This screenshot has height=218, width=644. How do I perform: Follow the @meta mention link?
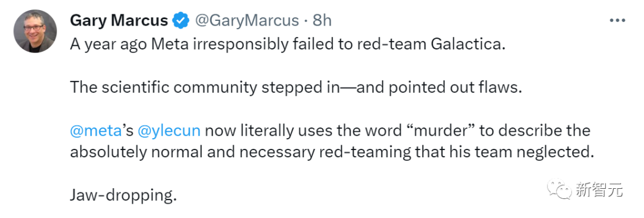pyautogui.click(x=96, y=131)
